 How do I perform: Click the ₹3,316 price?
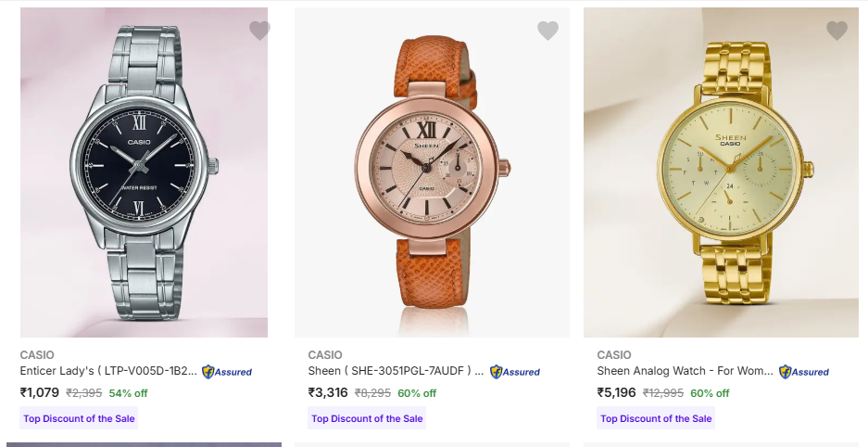328,392
